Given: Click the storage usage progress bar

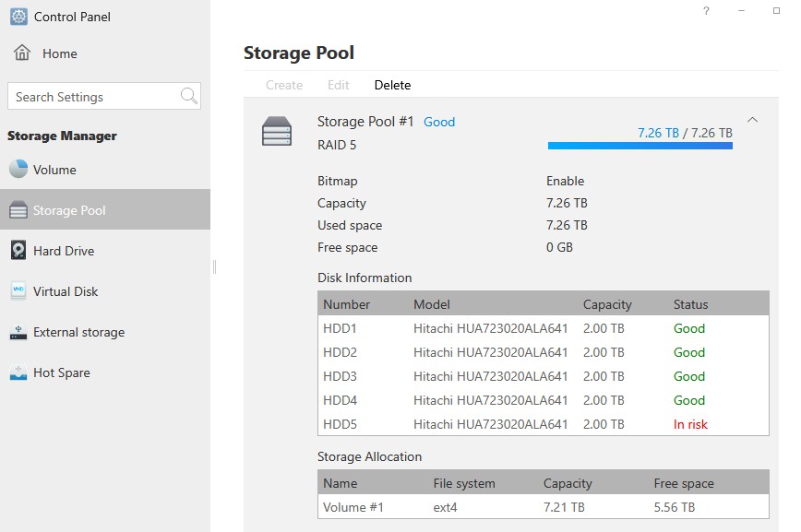Looking at the screenshot, I should [640, 146].
